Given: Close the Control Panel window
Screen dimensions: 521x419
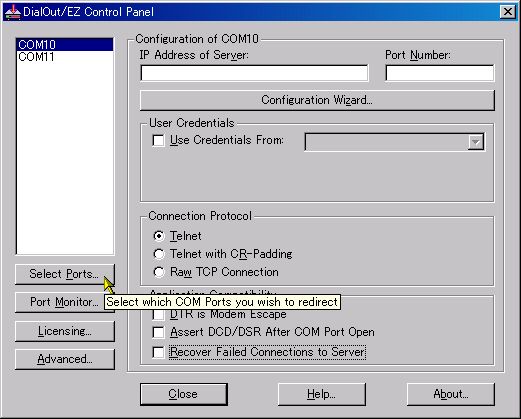Looking at the screenshot, I should (x=507, y=12).
